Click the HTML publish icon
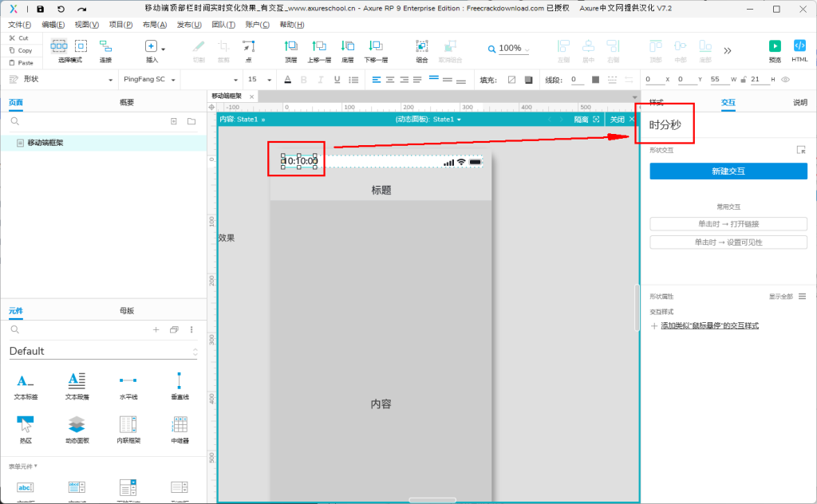The image size is (817, 504). tap(799, 46)
